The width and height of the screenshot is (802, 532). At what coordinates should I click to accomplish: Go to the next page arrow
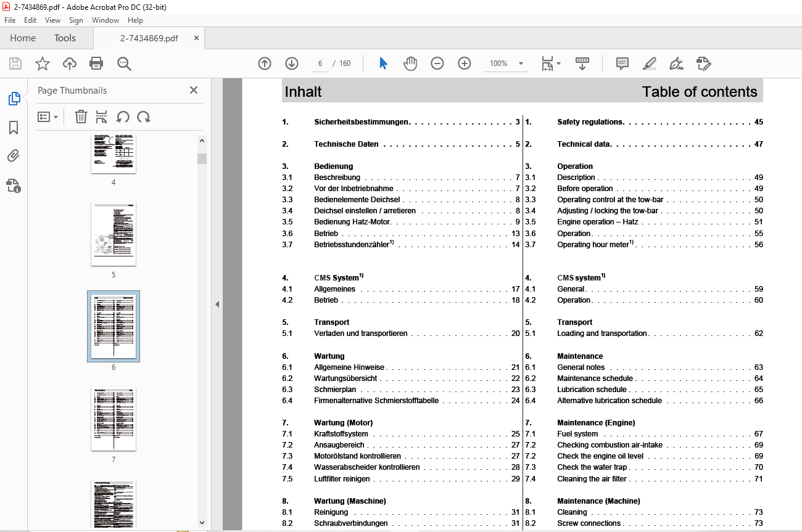coord(292,63)
